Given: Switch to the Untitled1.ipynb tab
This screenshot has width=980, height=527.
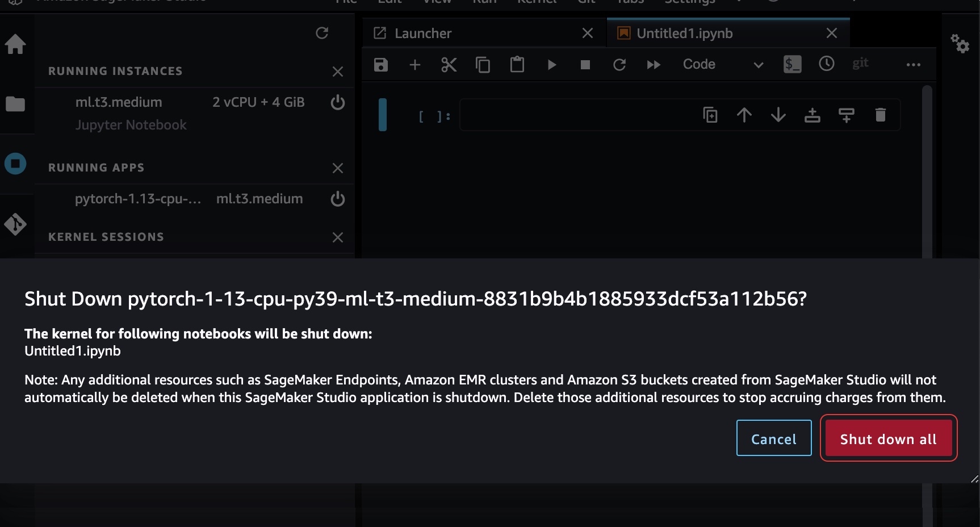Looking at the screenshot, I should coord(728,34).
